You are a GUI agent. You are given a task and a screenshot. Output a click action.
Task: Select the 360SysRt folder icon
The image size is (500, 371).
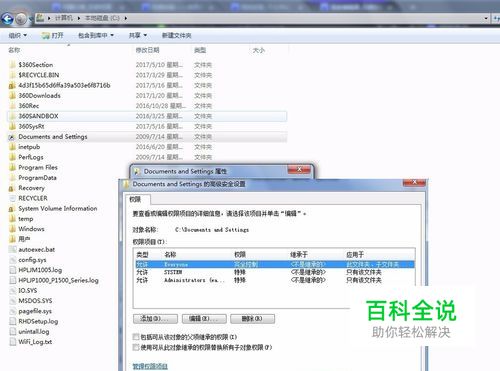12,126
